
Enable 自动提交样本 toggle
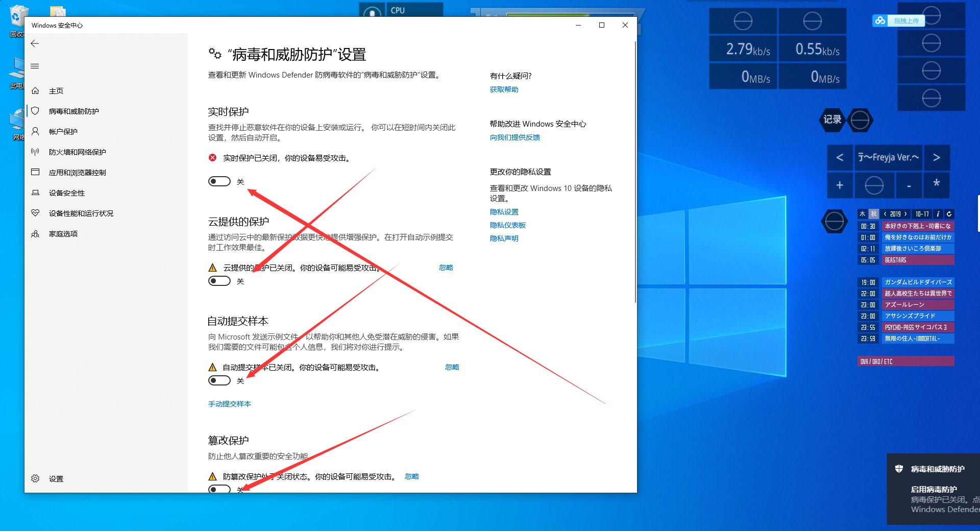[219, 380]
